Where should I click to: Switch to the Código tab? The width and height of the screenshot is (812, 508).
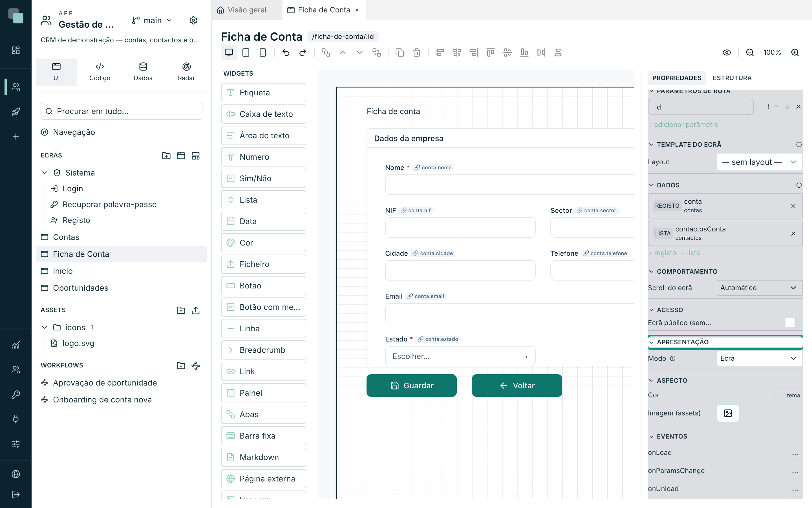point(100,72)
